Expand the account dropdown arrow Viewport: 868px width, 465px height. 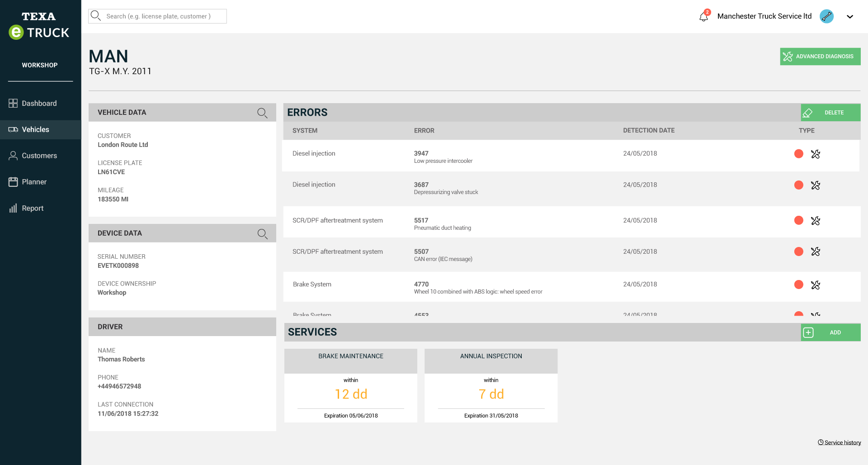pos(850,17)
